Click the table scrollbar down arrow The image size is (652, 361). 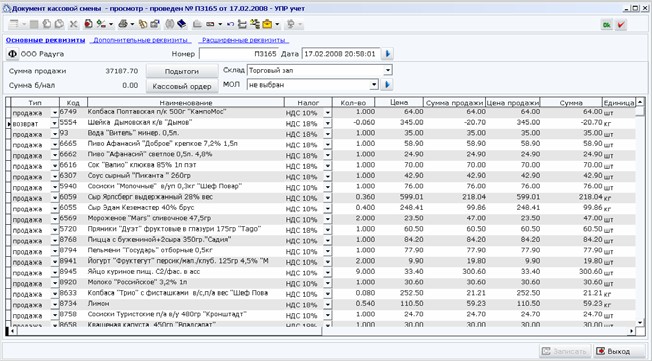click(640, 322)
